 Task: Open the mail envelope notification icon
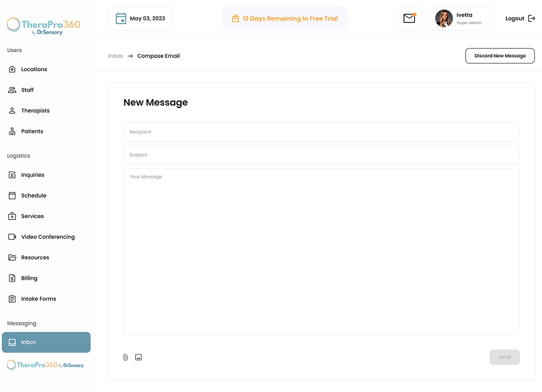pyautogui.click(x=409, y=18)
